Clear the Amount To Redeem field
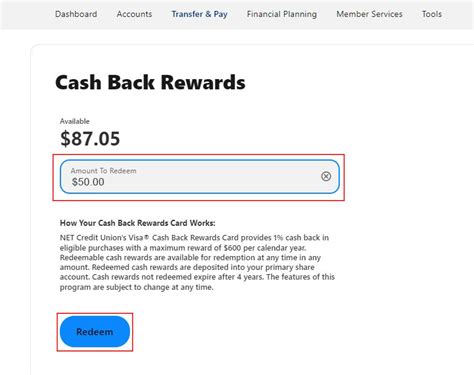This screenshot has height=375, width=474. point(326,176)
